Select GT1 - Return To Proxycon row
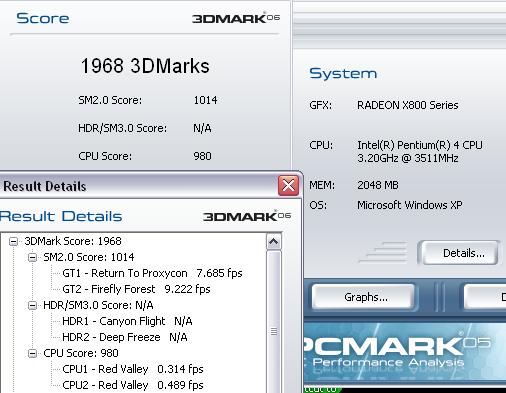The width and height of the screenshot is (506, 393). 152,273
